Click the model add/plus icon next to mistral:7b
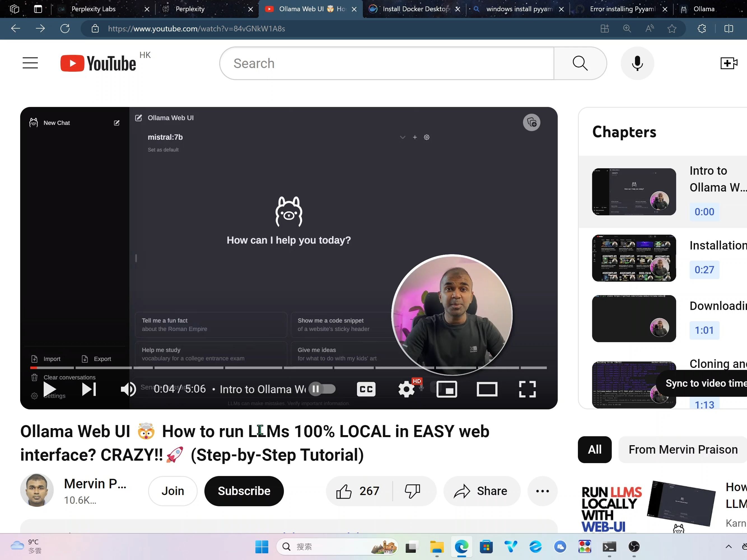Image resolution: width=747 pixels, height=560 pixels. coord(415,137)
